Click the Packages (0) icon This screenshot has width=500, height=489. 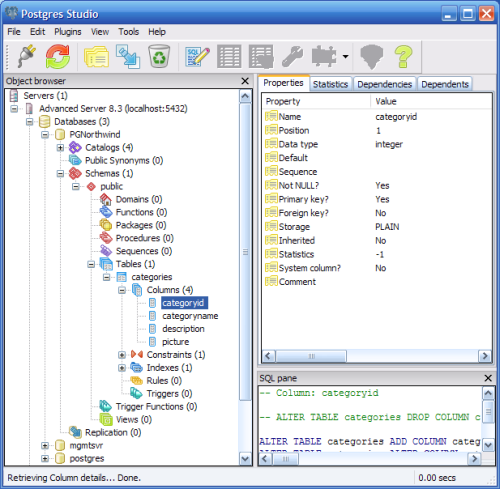pos(106,225)
